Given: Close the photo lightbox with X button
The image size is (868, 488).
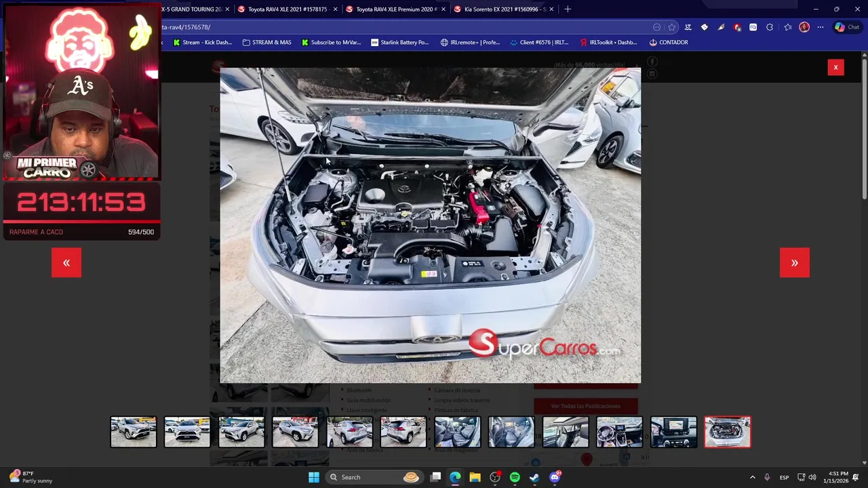Looking at the screenshot, I should pos(835,67).
